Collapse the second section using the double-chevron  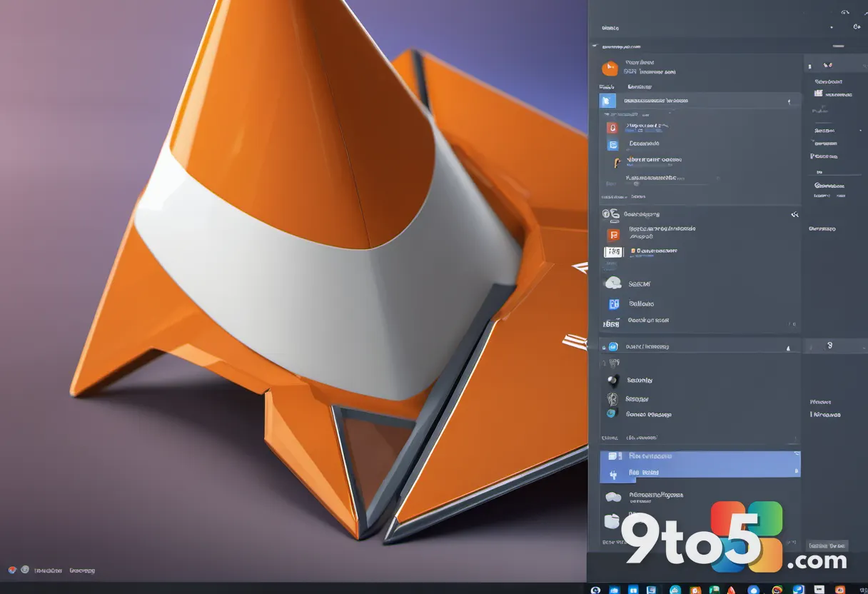point(794,214)
